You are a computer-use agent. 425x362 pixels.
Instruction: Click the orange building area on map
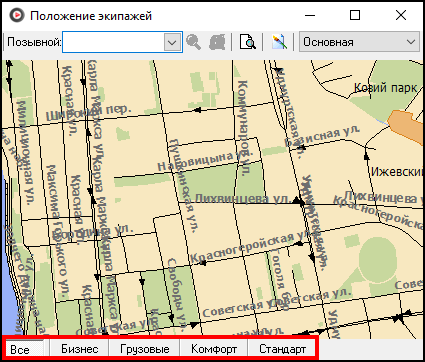tap(406, 126)
